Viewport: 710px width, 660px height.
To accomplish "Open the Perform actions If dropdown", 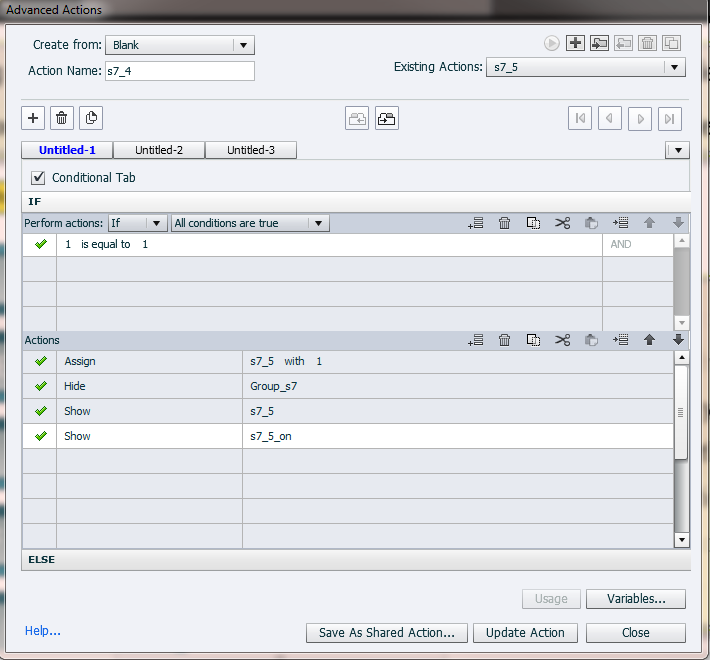I will coord(137,223).
